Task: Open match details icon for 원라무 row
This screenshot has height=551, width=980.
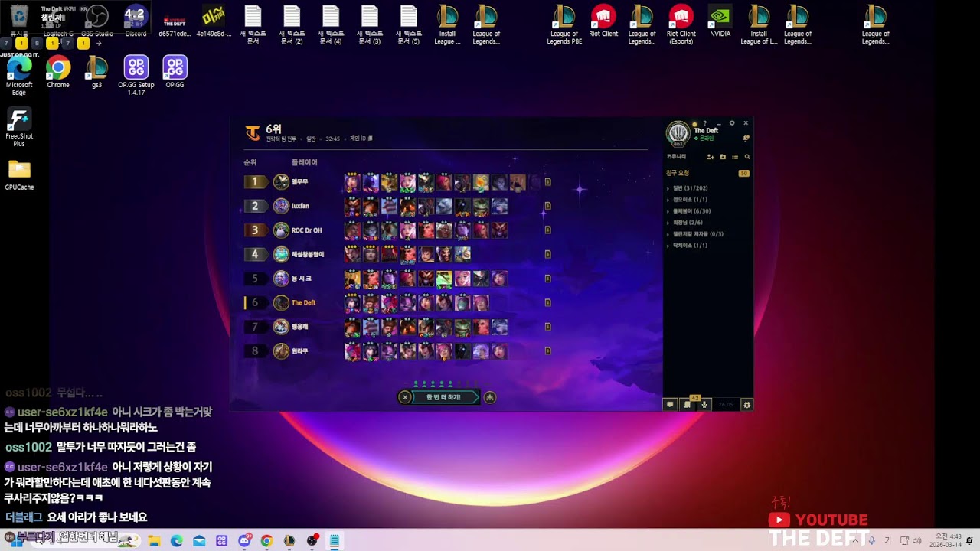Action: (x=547, y=351)
